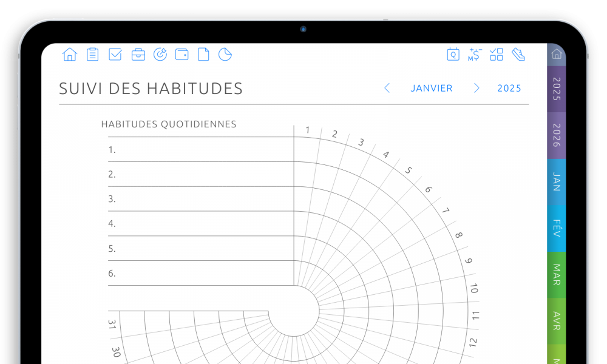Select habit line number 6
The width and height of the screenshot is (607, 364).
click(201, 273)
